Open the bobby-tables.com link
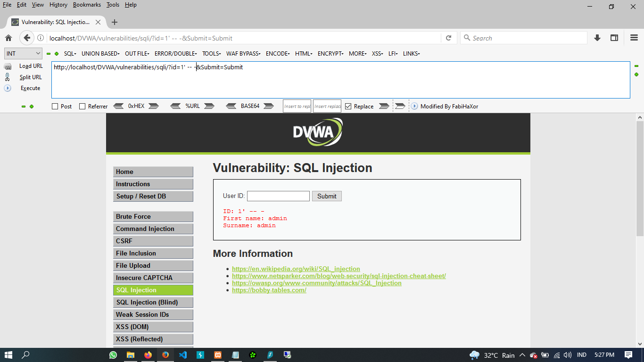This screenshot has height=362, width=644. (269, 290)
